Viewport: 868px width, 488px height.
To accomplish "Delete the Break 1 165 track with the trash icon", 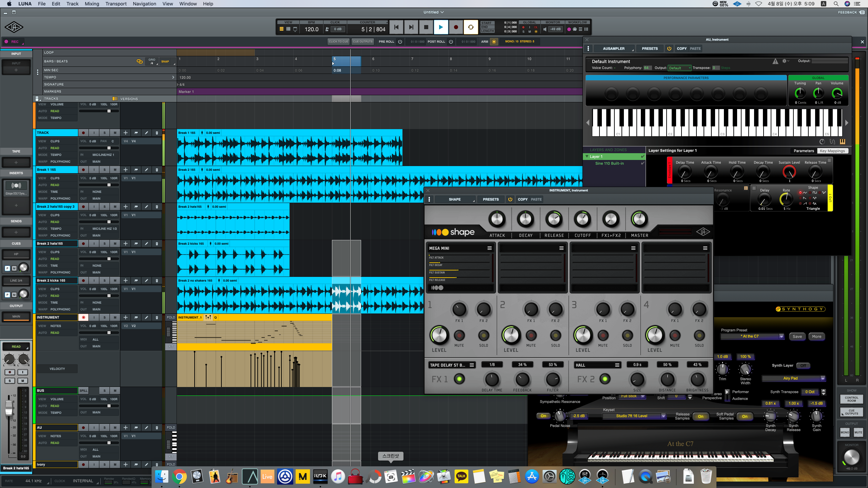I will pos(157,170).
